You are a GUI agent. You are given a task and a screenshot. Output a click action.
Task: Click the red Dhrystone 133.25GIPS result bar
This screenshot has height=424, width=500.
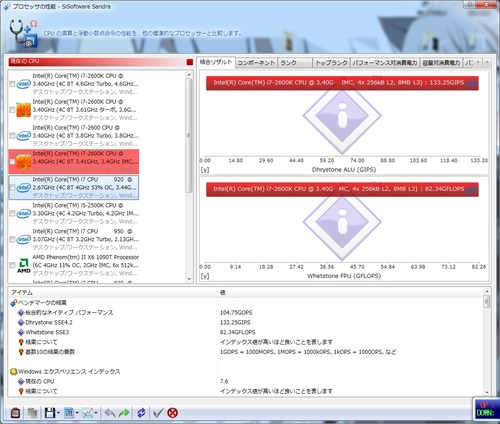pyautogui.click(x=342, y=83)
